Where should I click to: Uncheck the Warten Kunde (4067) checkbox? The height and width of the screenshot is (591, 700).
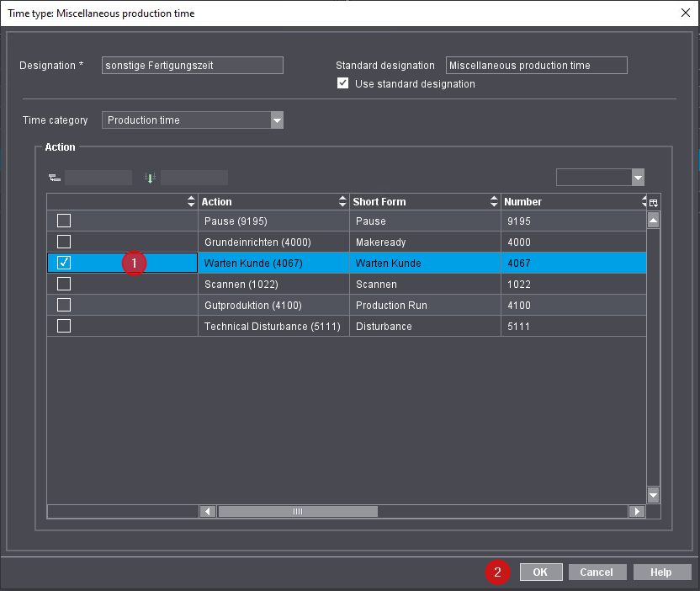tap(62, 263)
